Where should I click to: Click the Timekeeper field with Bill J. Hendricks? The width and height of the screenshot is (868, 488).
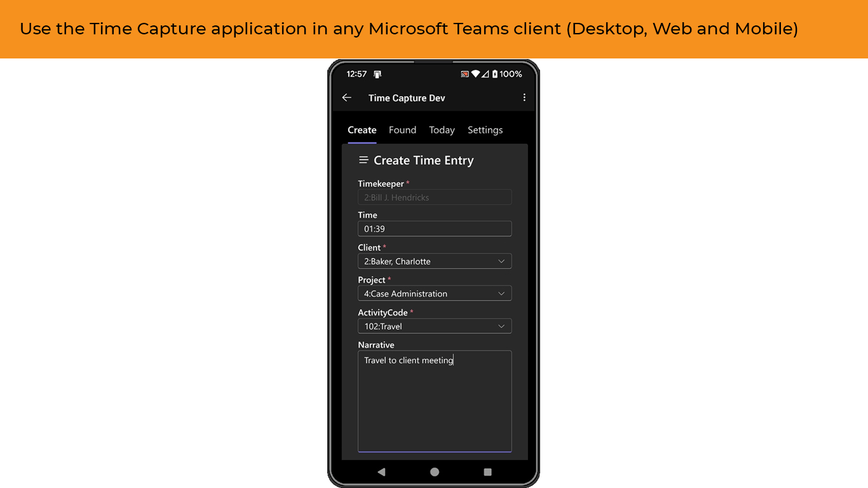(435, 197)
